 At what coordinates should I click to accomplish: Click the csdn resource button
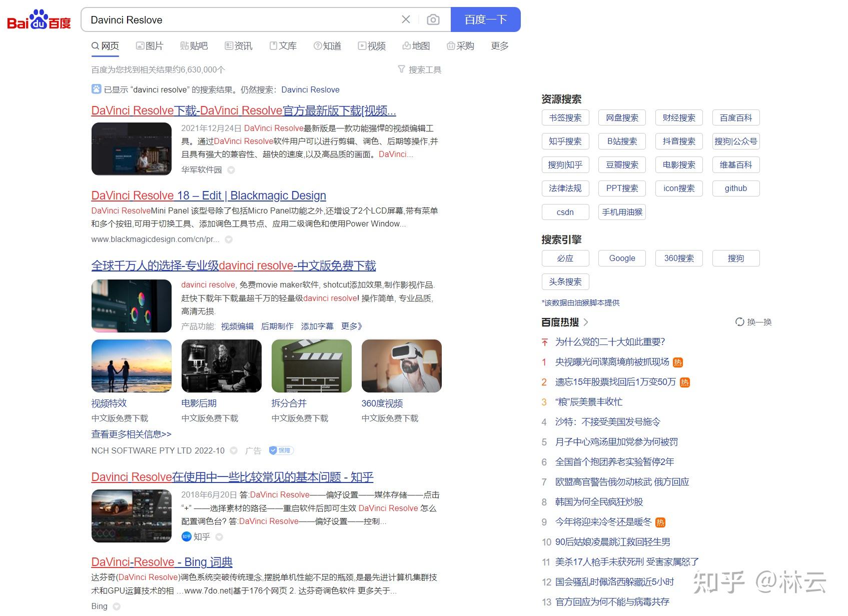(x=565, y=212)
